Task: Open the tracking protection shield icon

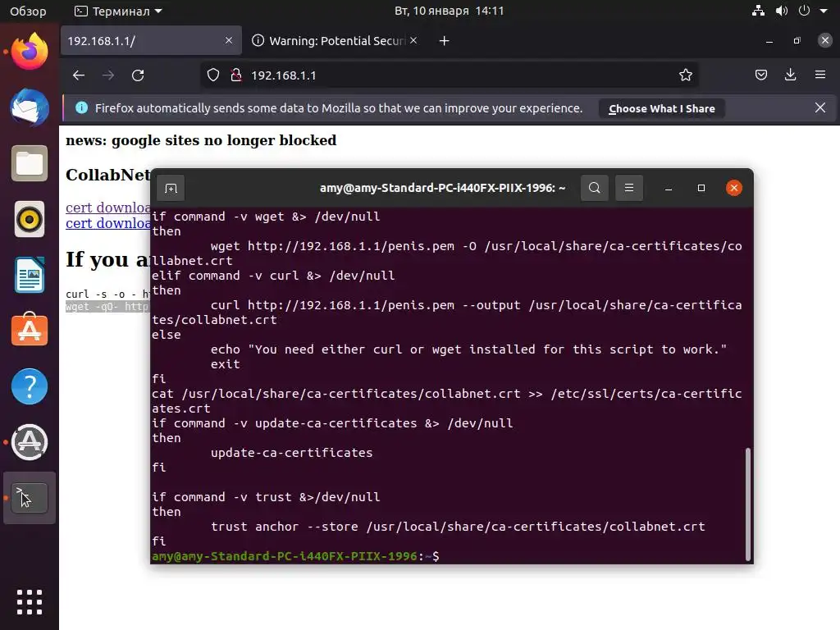Action: [x=213, y=75]
